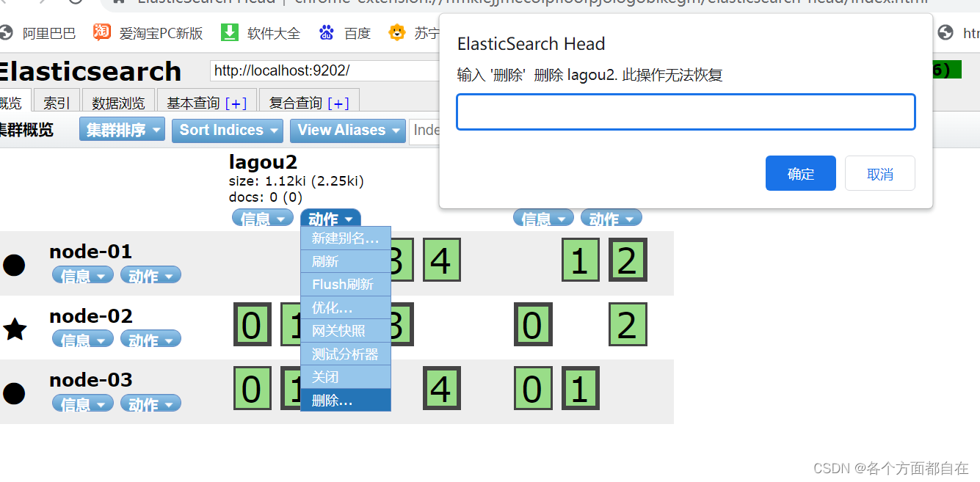Click the http://localhost:9202/ connection URL field
Image resolution: width=980 pixels, height=482 pixels.
click(324, 70)
